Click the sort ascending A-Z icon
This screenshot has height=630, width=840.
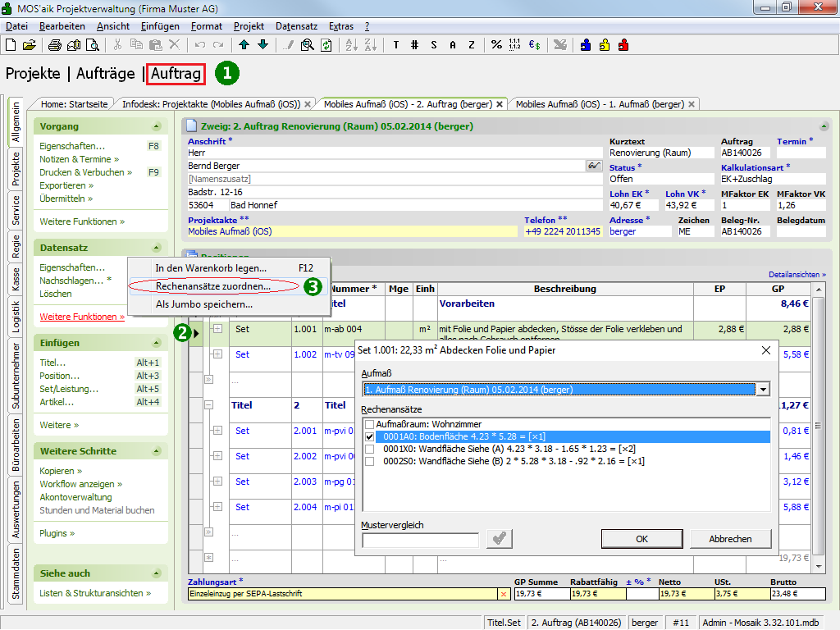(350, 45)
